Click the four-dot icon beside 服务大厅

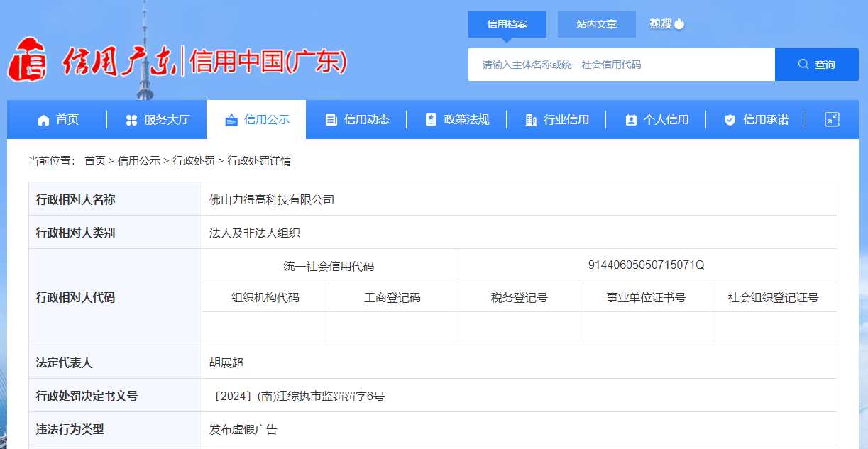131,120
